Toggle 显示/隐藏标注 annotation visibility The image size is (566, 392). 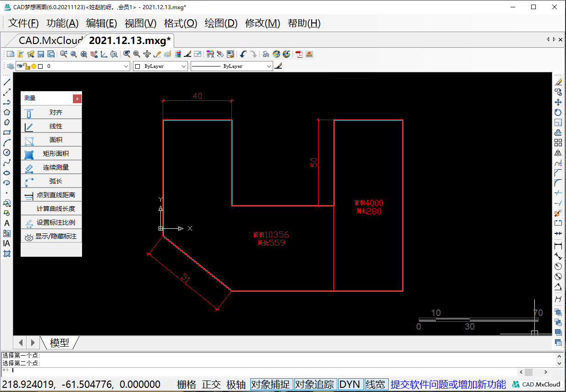coord(51,236)
